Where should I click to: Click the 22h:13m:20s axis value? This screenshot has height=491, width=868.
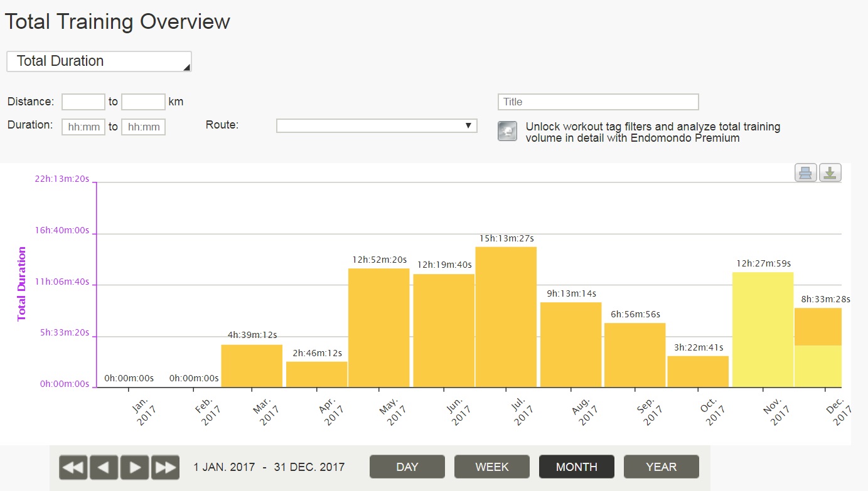click(62, 179)
